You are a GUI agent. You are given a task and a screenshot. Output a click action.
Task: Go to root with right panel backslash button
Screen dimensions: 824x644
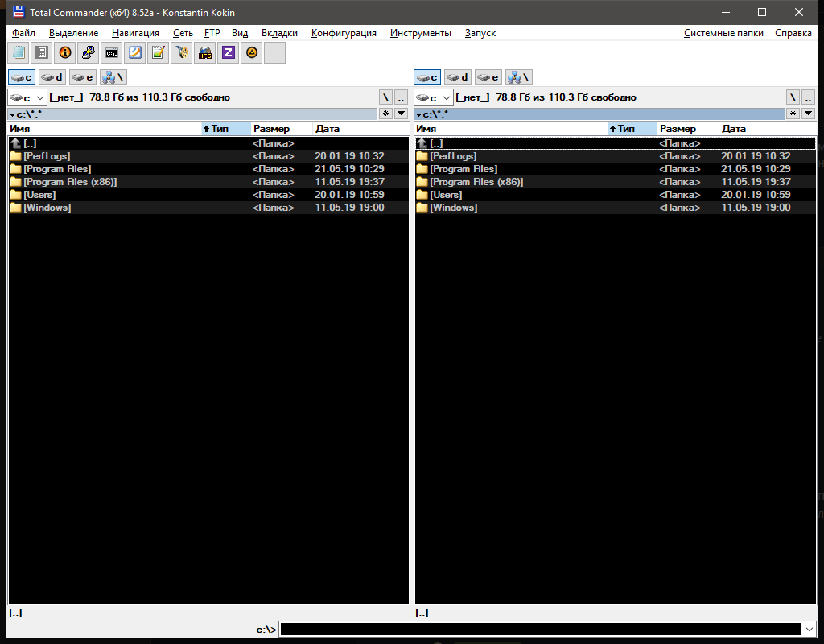(x=793, y=97)
